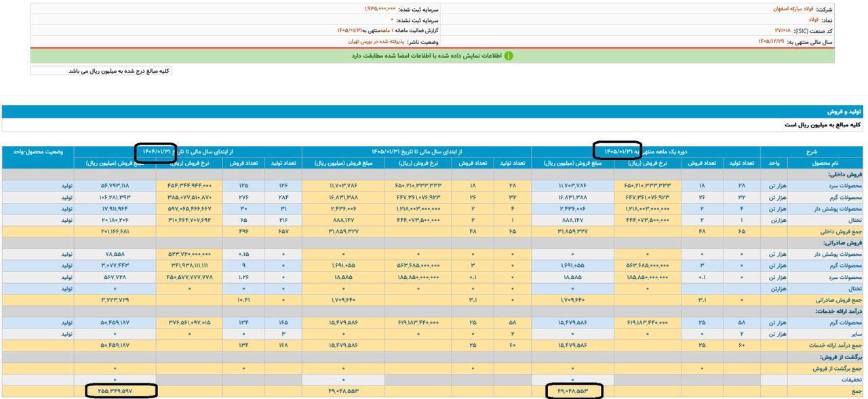Click "محصولات پوشش دار" in the domestic sales group

click(838, 208)
